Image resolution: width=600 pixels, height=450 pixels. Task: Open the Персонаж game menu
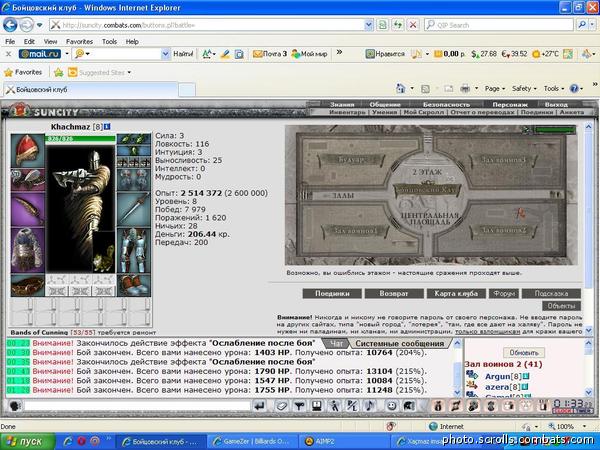tap(510, 104)
